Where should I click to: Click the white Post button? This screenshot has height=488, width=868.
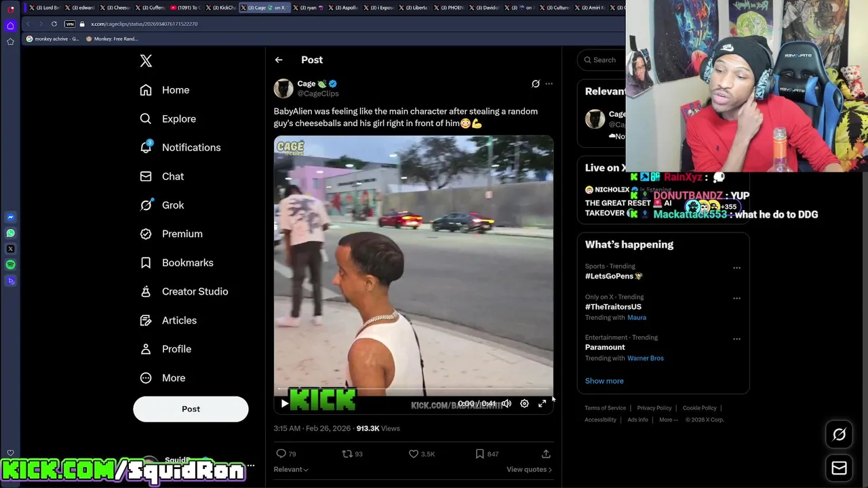coord(191,409)
